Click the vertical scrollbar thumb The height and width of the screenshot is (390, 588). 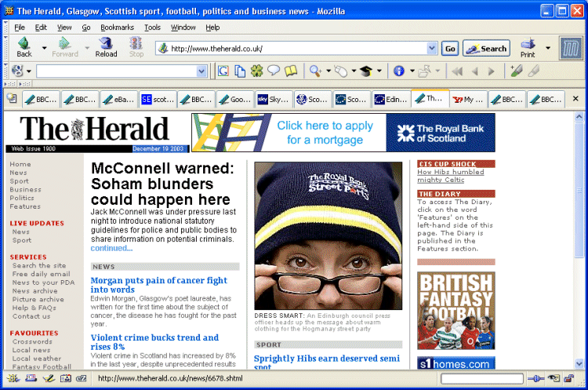[579, 191]
